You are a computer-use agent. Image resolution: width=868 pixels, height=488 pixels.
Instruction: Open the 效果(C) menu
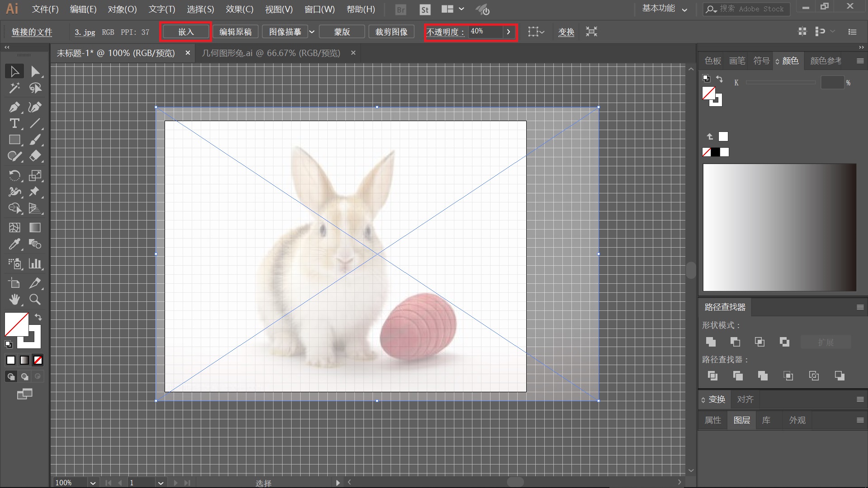click(240, 9)
